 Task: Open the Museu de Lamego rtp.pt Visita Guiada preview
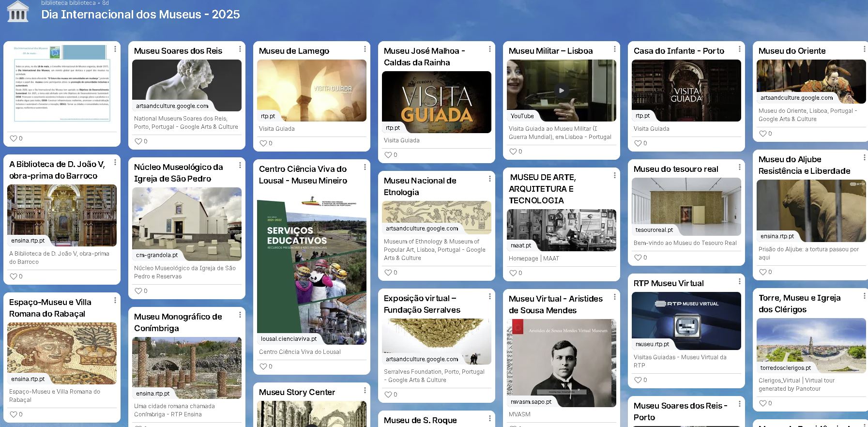pyautogui.click(x=312, y=91)
